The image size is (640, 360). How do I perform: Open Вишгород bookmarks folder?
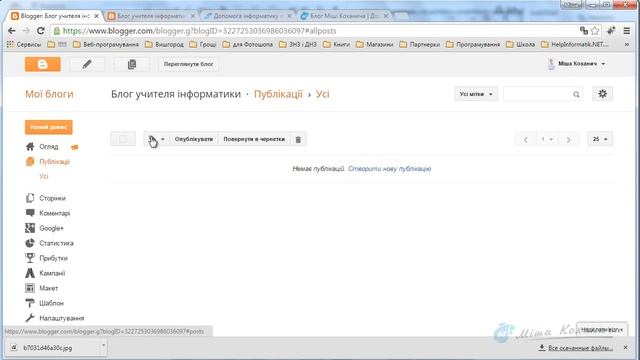pos(164,44)
